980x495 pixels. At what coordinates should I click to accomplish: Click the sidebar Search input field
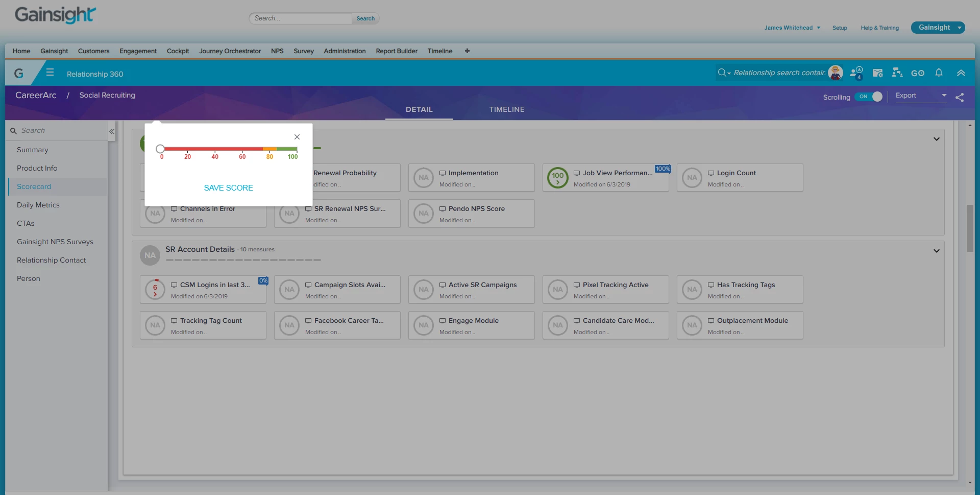click(62, 131)
